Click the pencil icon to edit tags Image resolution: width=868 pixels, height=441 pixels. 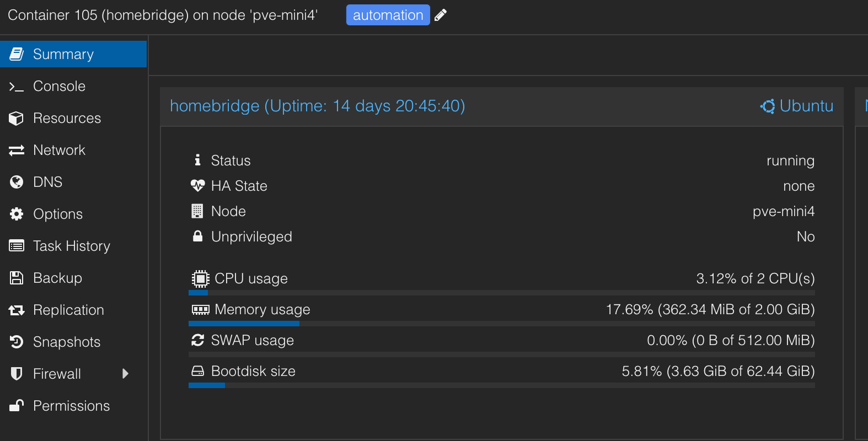[440, 15]
